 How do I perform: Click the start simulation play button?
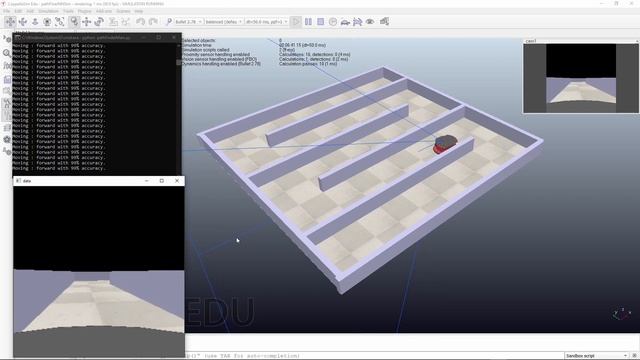[296, 22]
